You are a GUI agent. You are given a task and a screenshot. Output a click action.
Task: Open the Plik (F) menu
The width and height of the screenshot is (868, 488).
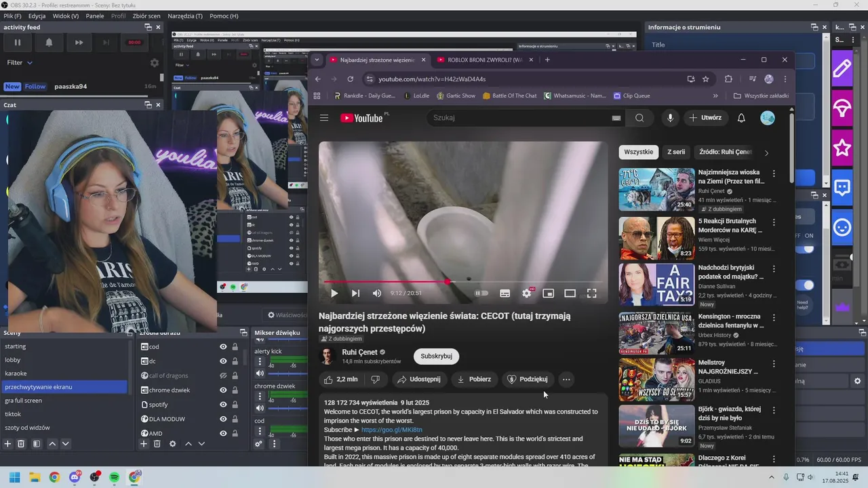pos(12,16)
